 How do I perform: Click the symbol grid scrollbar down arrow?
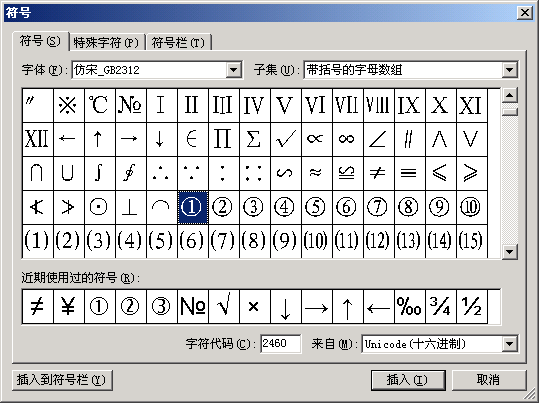tap(510, 251)
